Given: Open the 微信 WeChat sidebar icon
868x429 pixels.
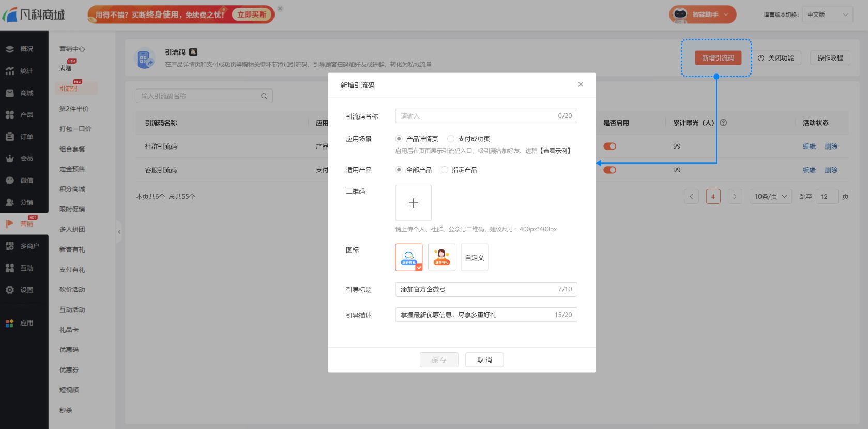Looking at the screenshot, I should point(10,181).
